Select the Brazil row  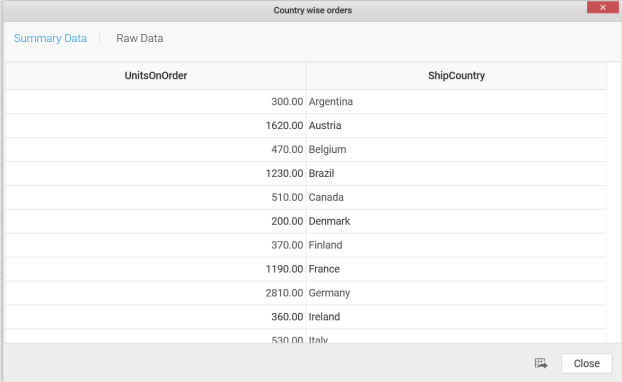306,173
